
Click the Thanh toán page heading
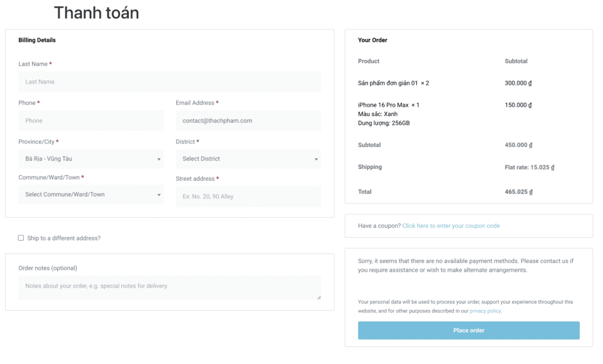click(96, 13)
